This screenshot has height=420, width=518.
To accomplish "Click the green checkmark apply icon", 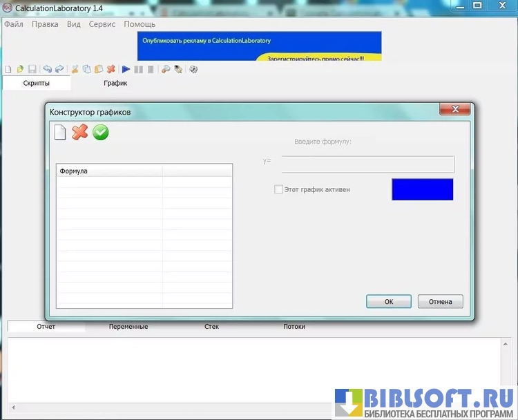I will tap(101, 132).
